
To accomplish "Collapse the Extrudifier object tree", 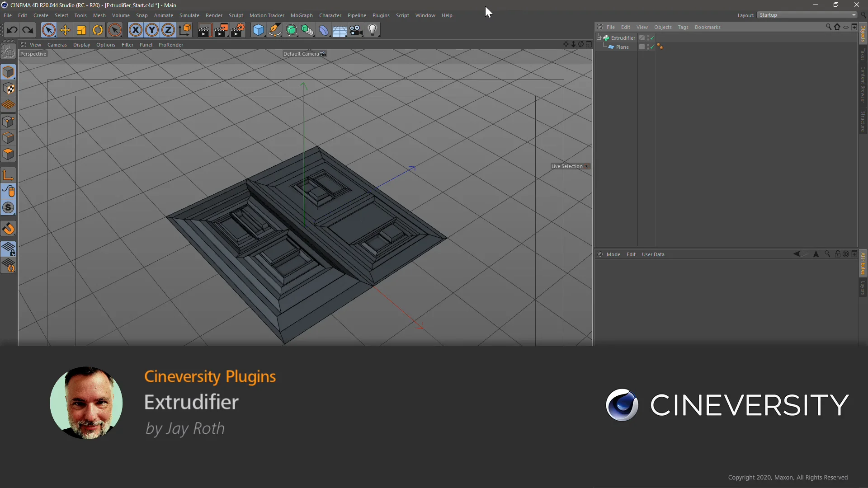I will point(599,38).
